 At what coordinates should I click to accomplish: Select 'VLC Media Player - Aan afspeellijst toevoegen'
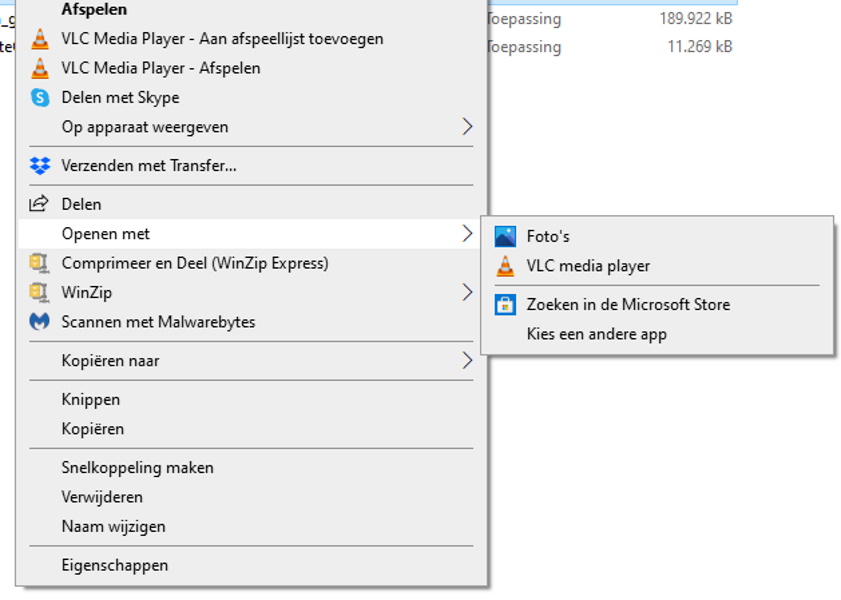point(252,39)
